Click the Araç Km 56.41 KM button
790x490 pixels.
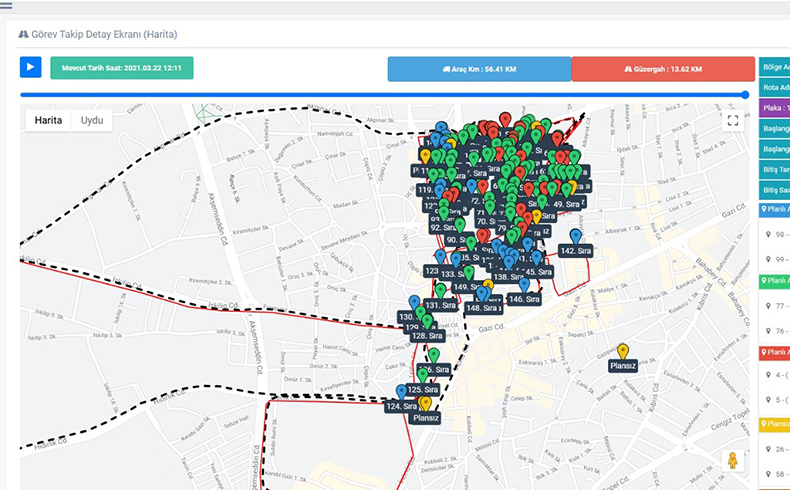[479, 69]
